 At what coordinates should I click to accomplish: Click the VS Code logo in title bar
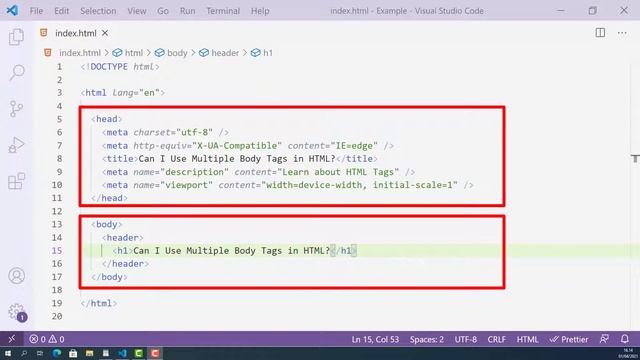tap(12, 10)
